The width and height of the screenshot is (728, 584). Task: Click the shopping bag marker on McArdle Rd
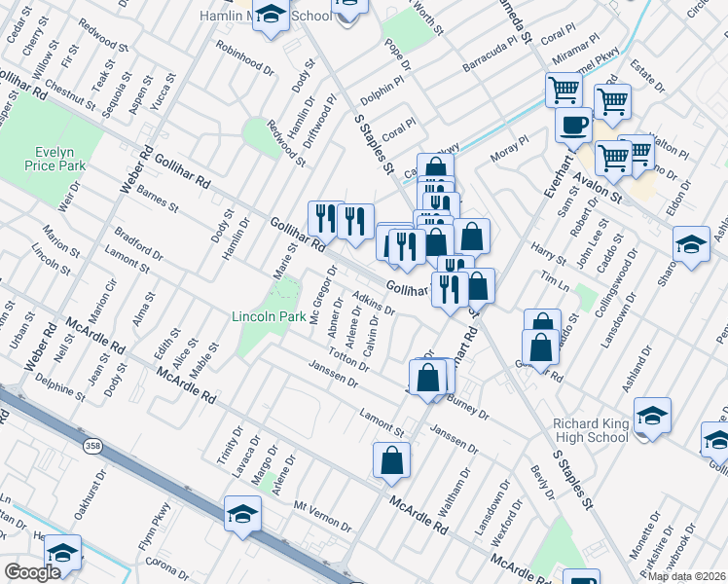point(391,461)
